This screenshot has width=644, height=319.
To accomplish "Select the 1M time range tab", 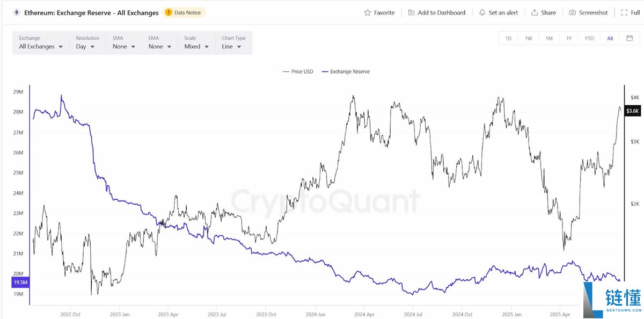I will [549, 38].
